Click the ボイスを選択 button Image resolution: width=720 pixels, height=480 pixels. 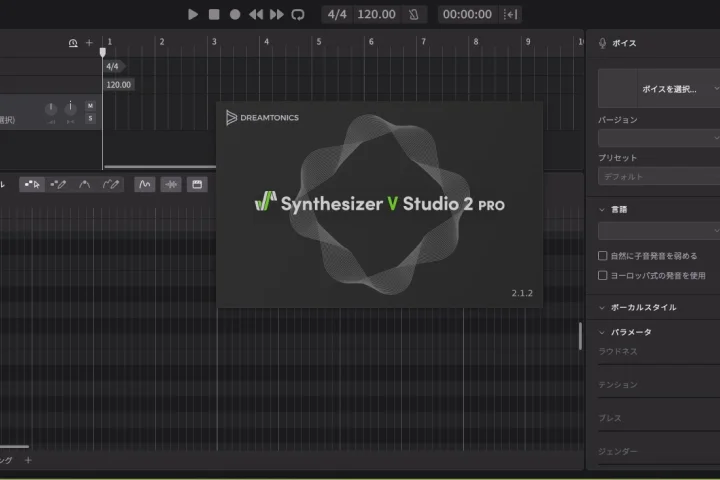[660, 89]
